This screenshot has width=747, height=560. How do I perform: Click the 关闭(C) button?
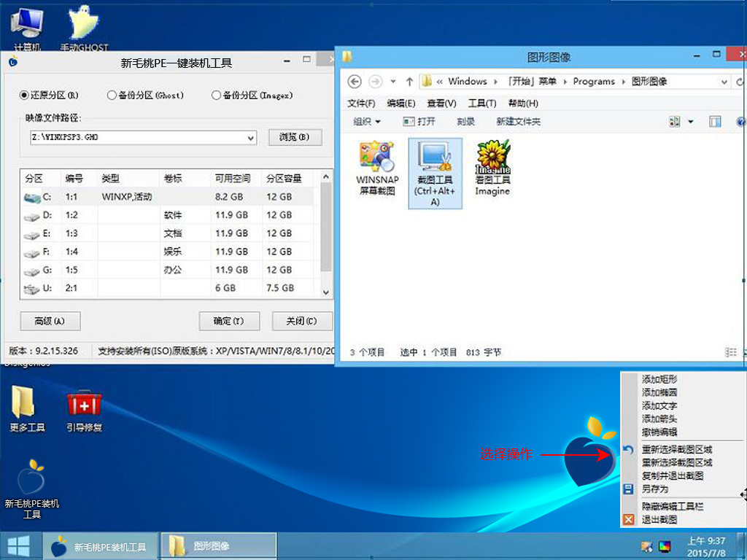coord(301,322)
